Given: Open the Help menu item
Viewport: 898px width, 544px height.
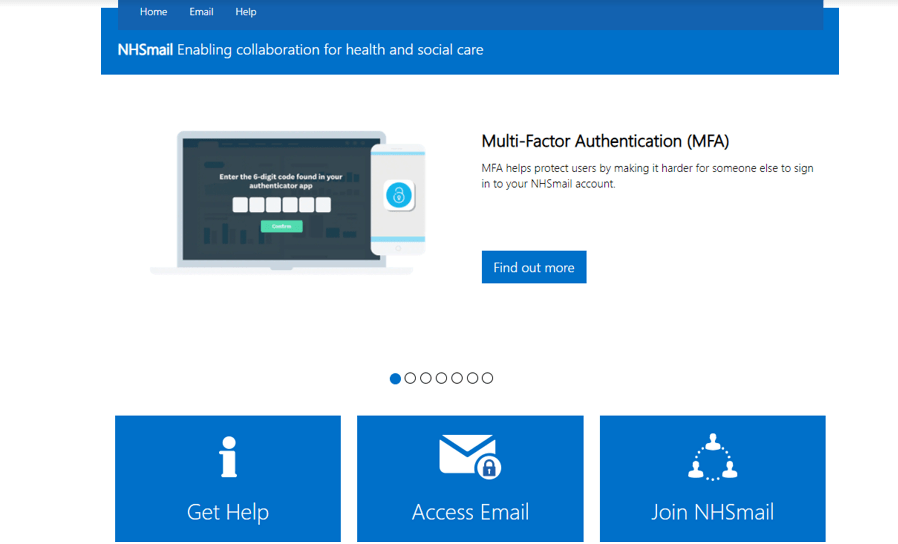Looking at the screenshot, I should click(246, 11).
